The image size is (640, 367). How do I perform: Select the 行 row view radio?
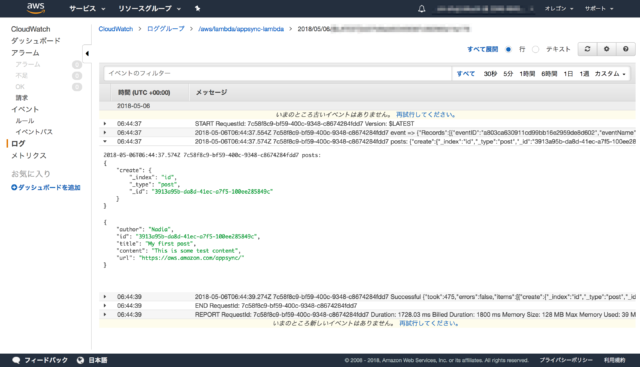(508, 49)
